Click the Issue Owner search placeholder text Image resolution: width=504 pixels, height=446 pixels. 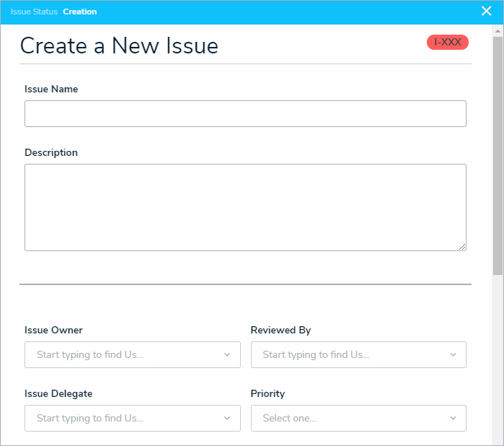point(90,355)
